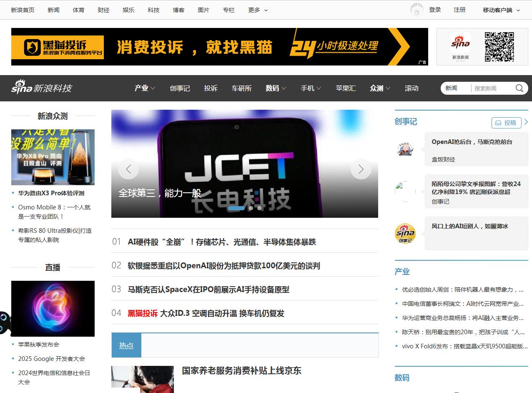Click the 盒饭财经 author avatar
Screen dimensions: 532x393
[x=405, y=149]
